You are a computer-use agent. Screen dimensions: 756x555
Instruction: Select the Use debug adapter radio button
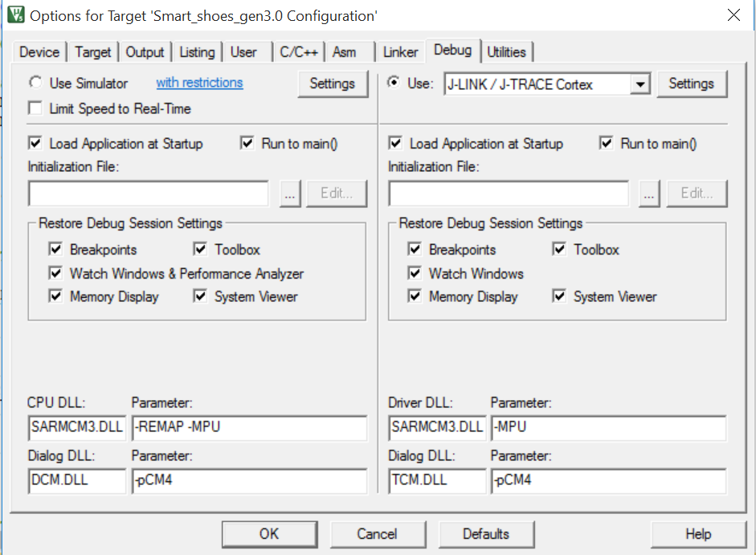394,83
